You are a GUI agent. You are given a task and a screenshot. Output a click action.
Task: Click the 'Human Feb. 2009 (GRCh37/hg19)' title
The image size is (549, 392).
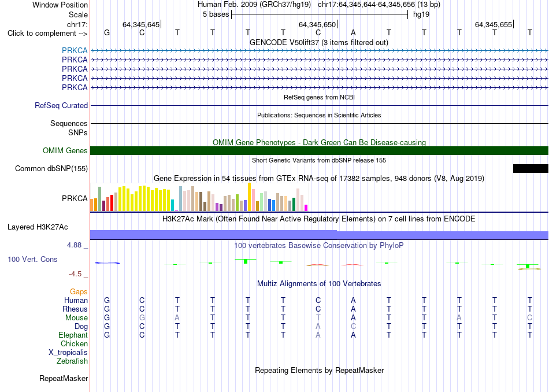tap(254, 5)
